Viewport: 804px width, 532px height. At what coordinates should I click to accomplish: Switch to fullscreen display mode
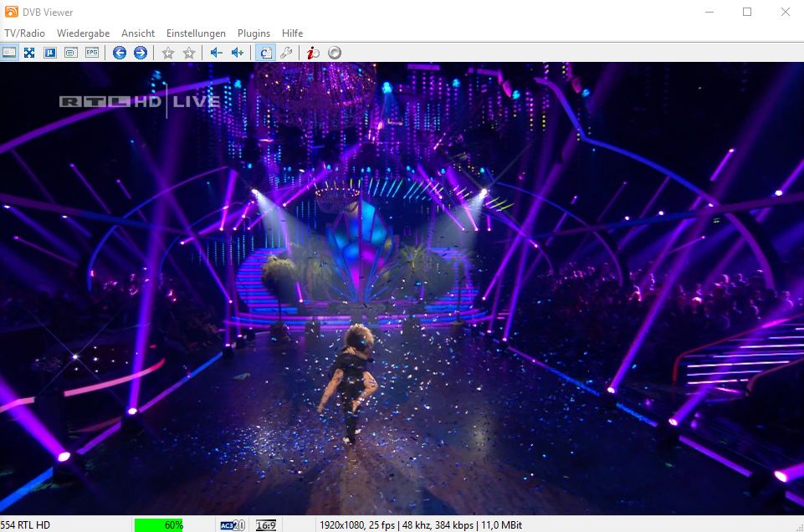tap(29, 53)
